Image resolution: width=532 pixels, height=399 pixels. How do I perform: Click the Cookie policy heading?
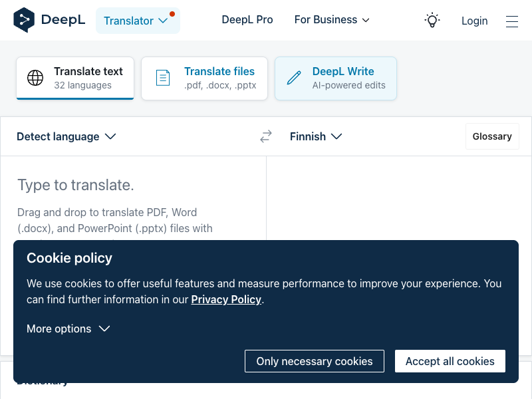69,258
